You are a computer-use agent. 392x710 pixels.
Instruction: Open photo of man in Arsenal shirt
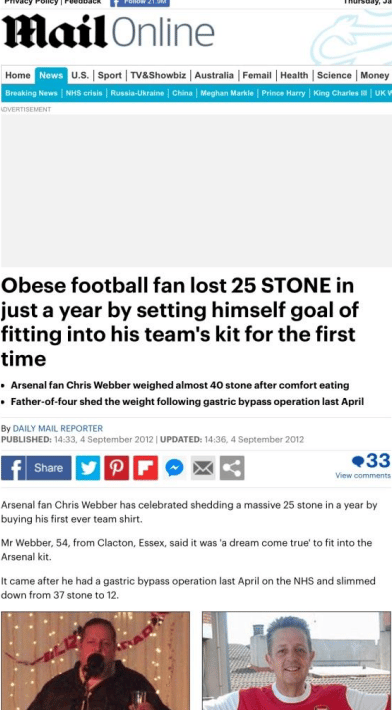pyautogui.click(x=296, y=661)
